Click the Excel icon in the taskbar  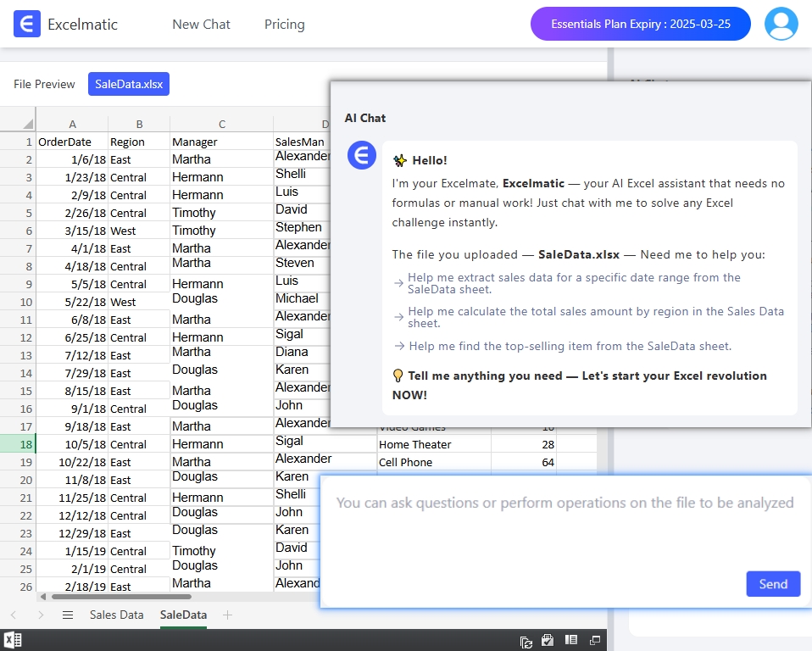tap(11, 641)
